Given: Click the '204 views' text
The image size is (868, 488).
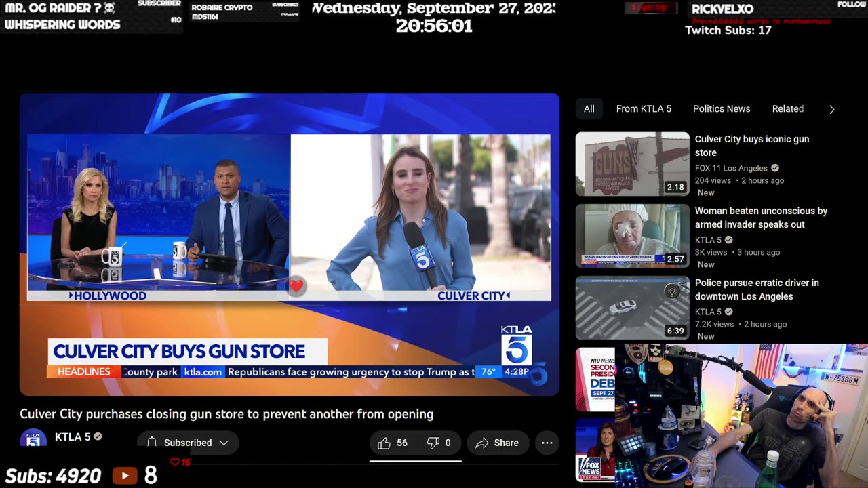Looking at the screenshot, I should tap(713, 180).
